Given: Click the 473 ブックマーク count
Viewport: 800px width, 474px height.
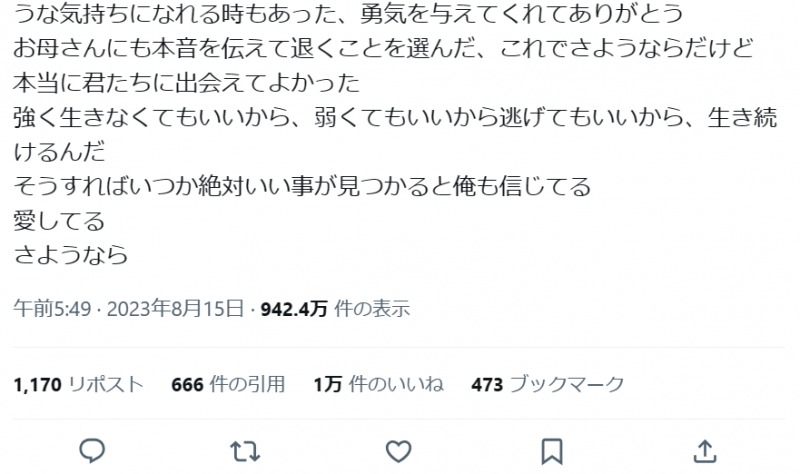Looking at the screenshot, I should 548,384.
